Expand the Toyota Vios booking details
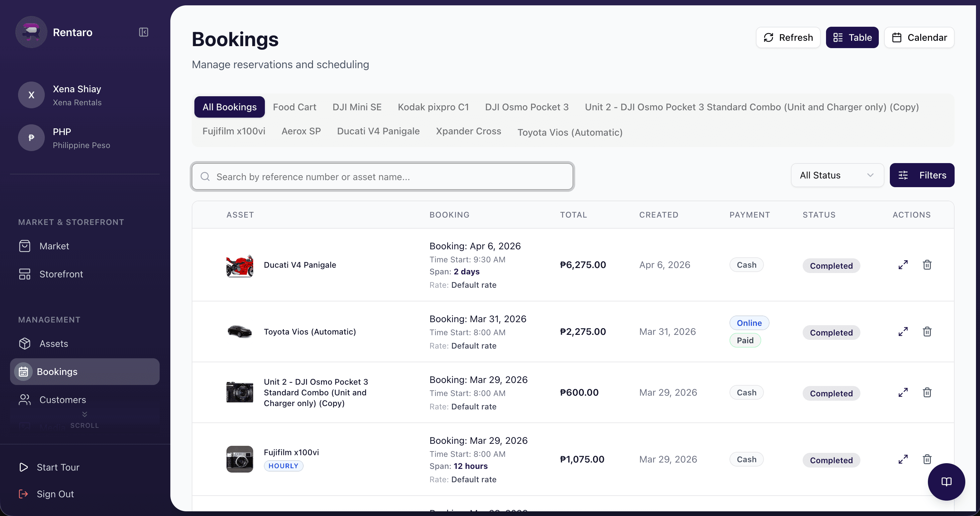The width and height of the screenshot is (980, 516). pos(903,332)
